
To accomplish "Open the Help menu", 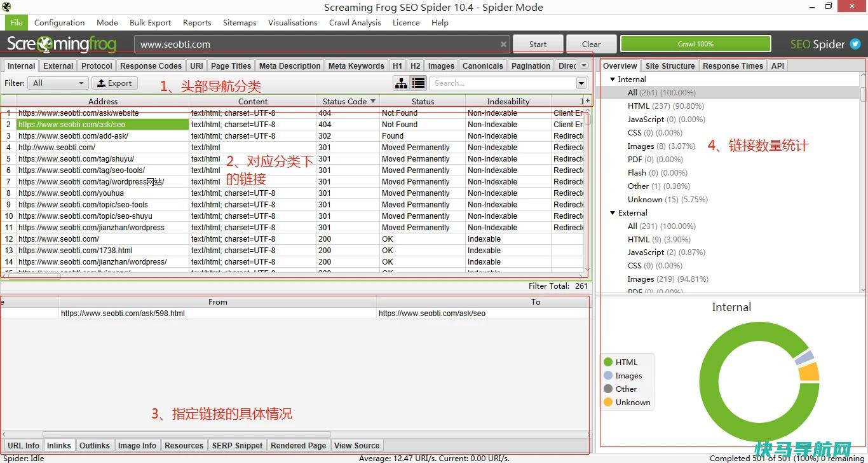I will [x=440, y=22].
